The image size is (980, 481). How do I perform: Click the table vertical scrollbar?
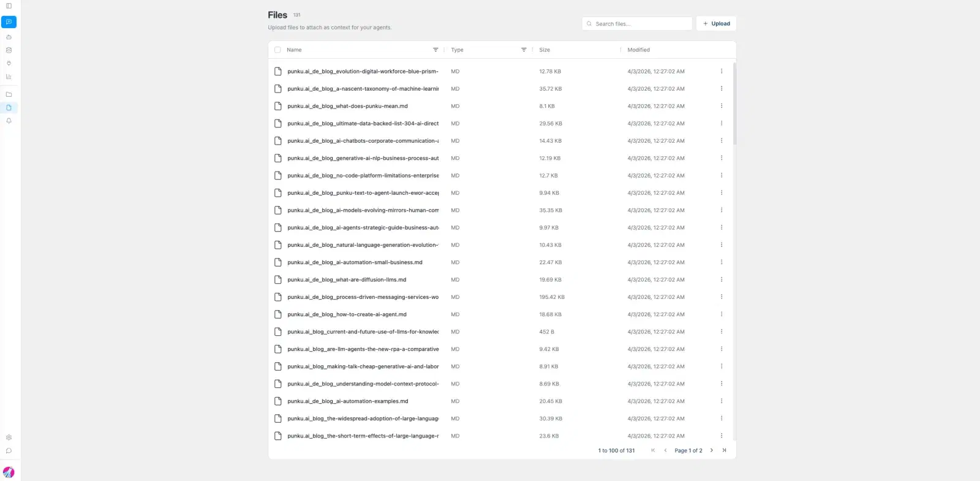(734, 103)
